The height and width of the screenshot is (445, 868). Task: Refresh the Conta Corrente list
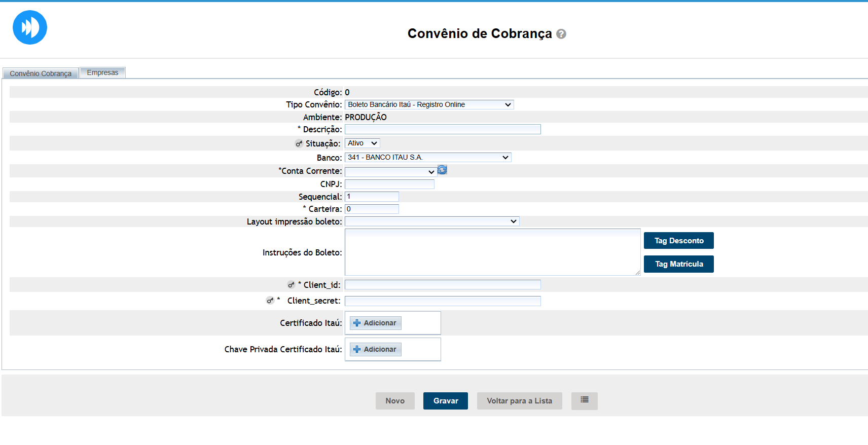pos(442,170)
